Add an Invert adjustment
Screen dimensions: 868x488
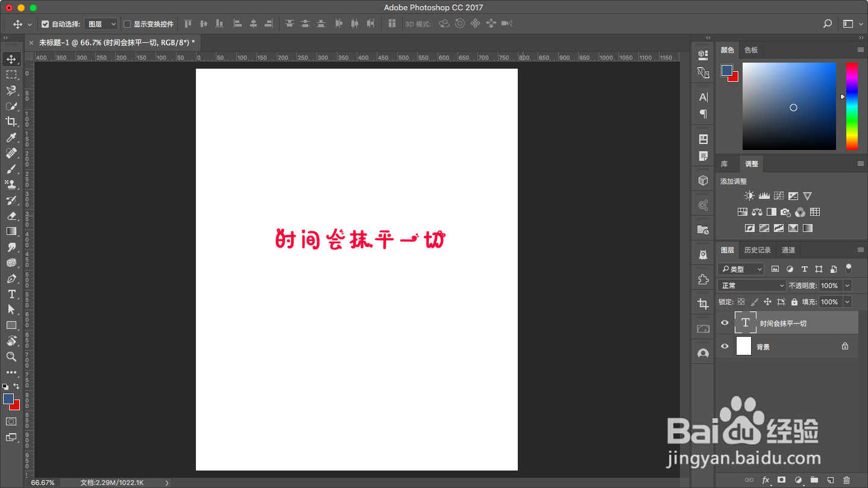click(750, 228)
